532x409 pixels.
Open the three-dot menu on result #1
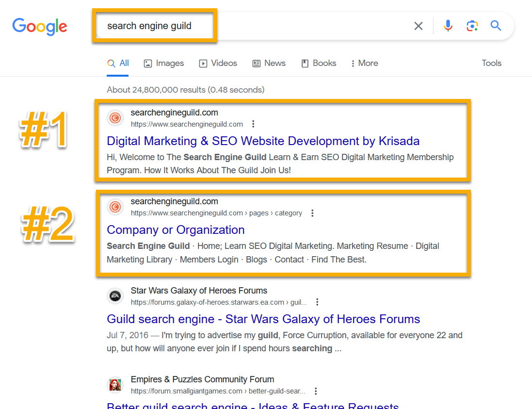[253, 124]
